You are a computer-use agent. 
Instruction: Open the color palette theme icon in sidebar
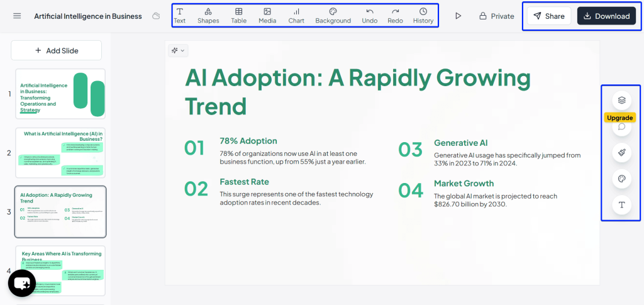click(x=621, y=179)
